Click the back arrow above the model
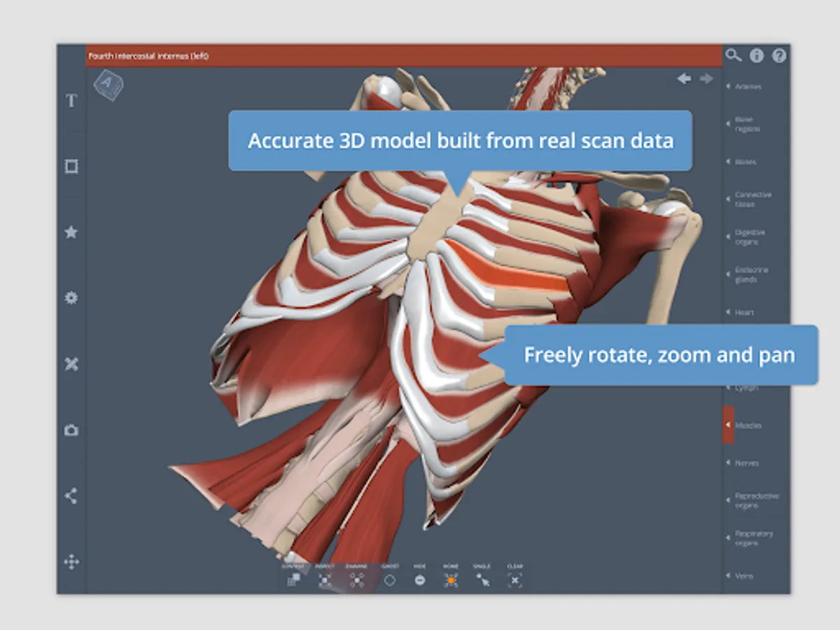This screenshot has width=840, height=630. click(x=684, y=79)
